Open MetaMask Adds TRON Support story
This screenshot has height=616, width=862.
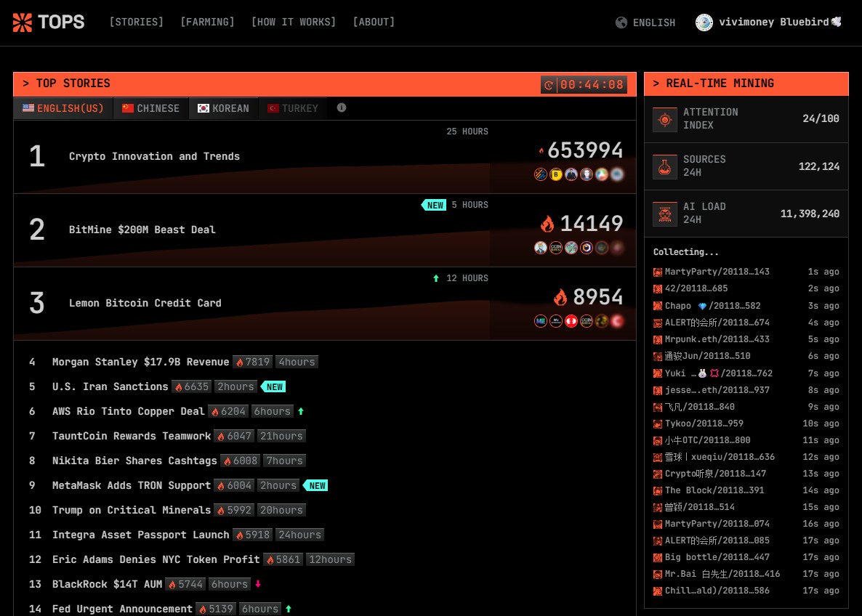click(132, 486)
